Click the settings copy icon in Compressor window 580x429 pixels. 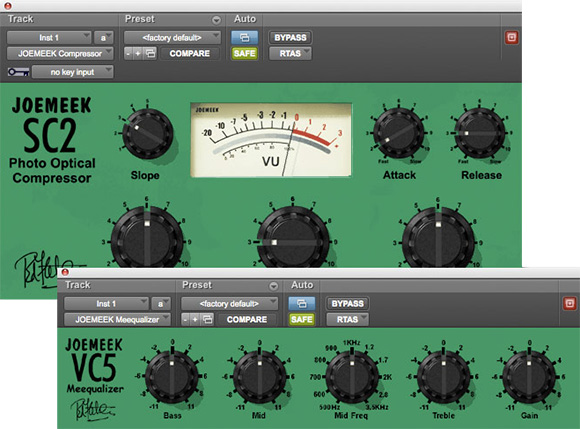150,54
